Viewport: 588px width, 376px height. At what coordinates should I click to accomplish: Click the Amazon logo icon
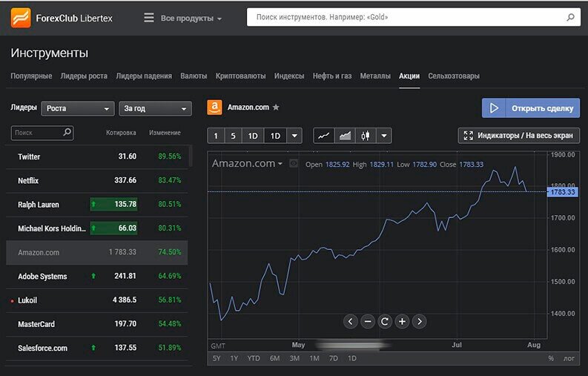(214, 108)
